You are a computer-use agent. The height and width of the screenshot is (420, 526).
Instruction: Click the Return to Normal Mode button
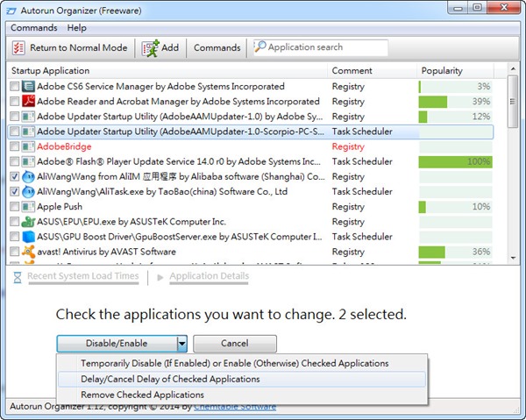pos(70,48)
